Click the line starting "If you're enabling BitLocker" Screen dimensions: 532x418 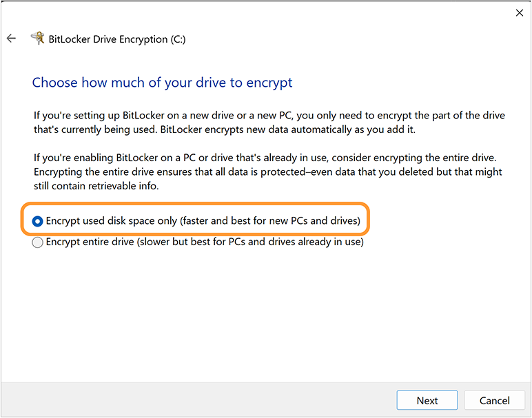(265, 158)
